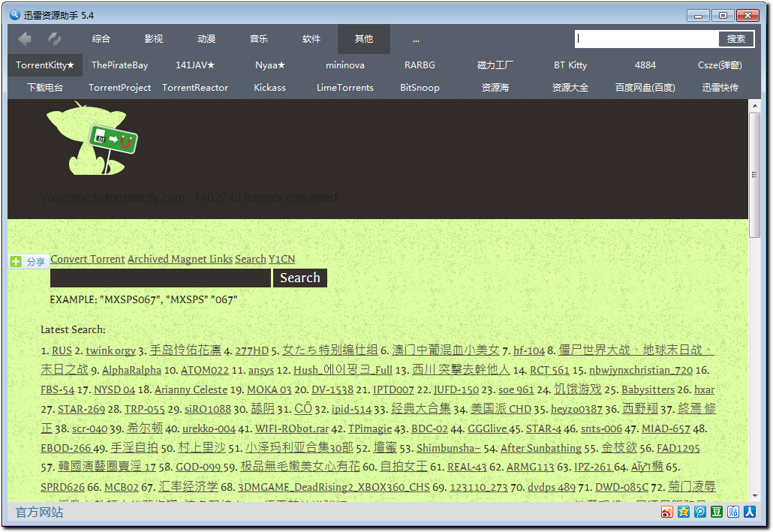Open 3DMGAME_DeadRising2_XBOX360_CHS search link
Viewport: 773px width, 532px height.
click(x=334, y=487)
